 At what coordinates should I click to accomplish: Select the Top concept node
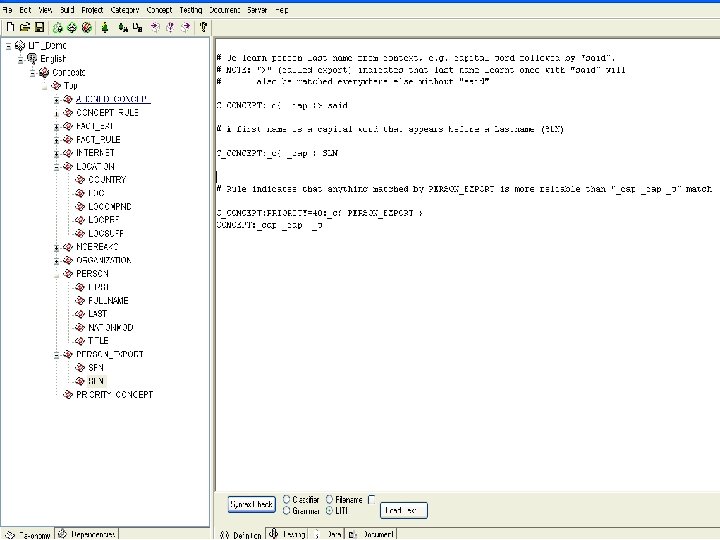(70, 86)
